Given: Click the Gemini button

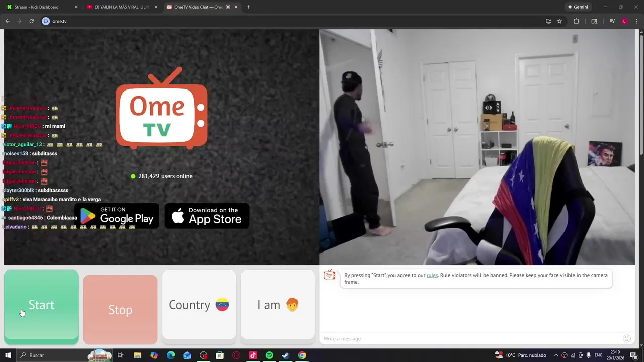Looking at the screenshot, I should [x=578, y=7].
